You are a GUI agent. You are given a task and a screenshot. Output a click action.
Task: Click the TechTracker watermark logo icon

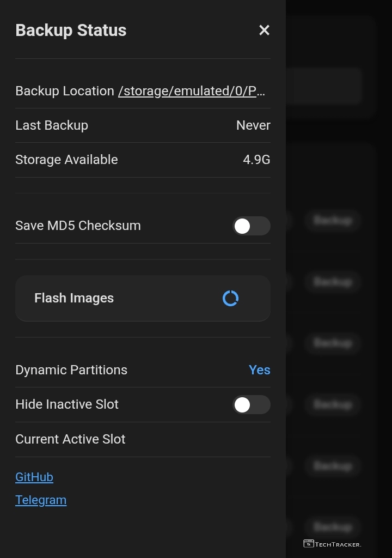pos(309,543)
